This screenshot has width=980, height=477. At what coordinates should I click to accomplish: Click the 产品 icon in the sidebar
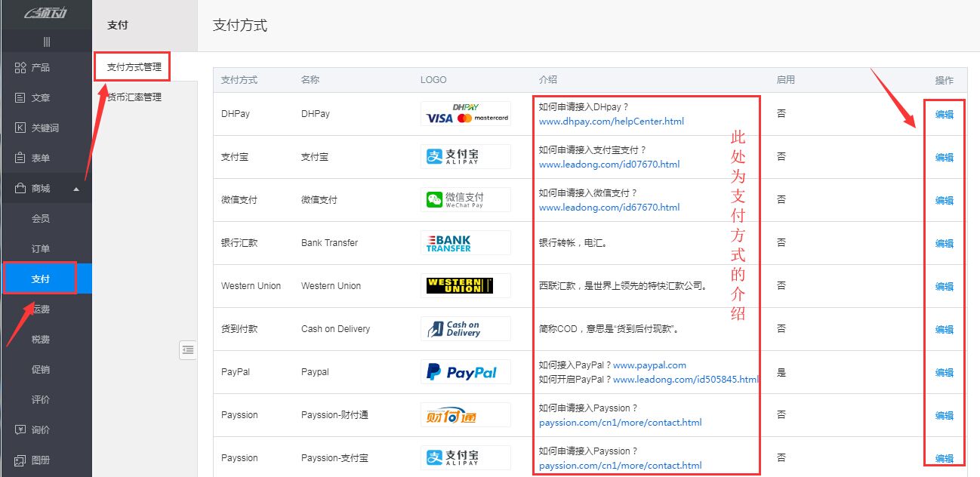click(20, 68)
